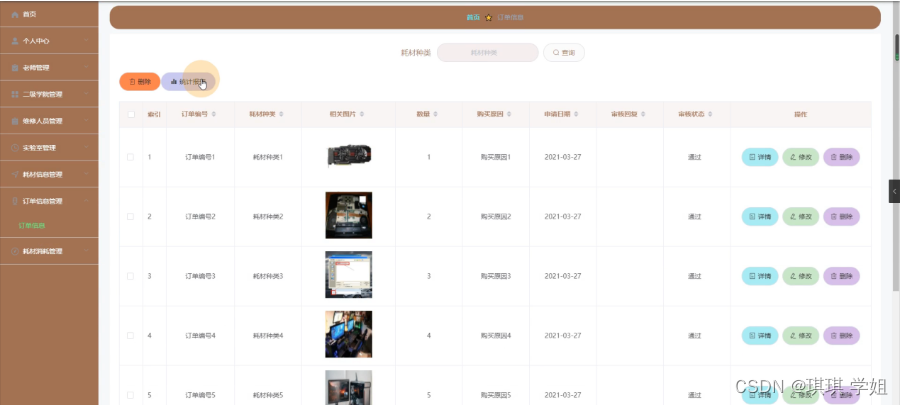This screenshot has height=405, width=903.
Task: Collapse the 订单信息管理 sidebar menu
Action: (x=49, y=201)
